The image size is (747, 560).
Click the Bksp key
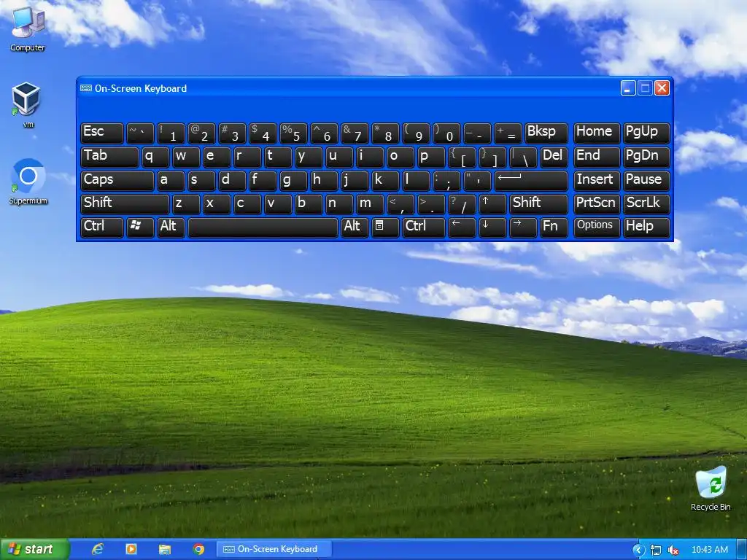click(x=546, y=133)
